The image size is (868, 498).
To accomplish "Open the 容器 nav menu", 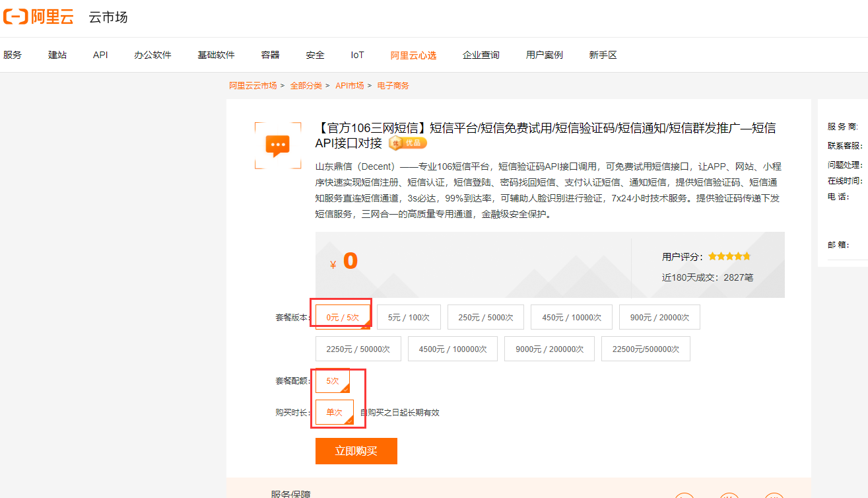I will (270, 55).
